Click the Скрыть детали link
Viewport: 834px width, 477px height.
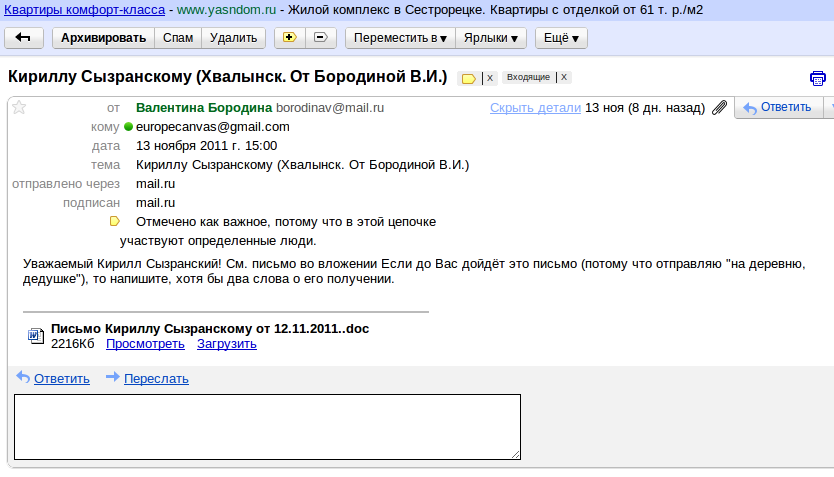535,108
